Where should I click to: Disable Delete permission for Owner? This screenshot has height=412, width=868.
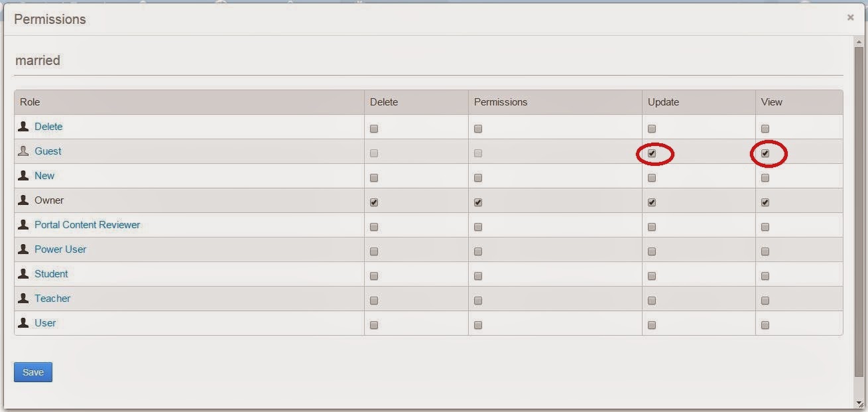pos(373,202)
